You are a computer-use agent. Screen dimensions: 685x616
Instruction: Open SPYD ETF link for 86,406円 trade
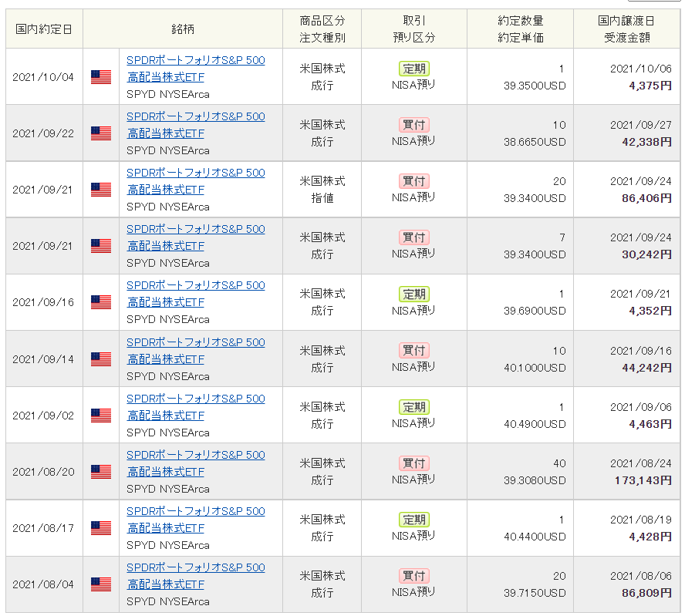click(x=196, y=182)
